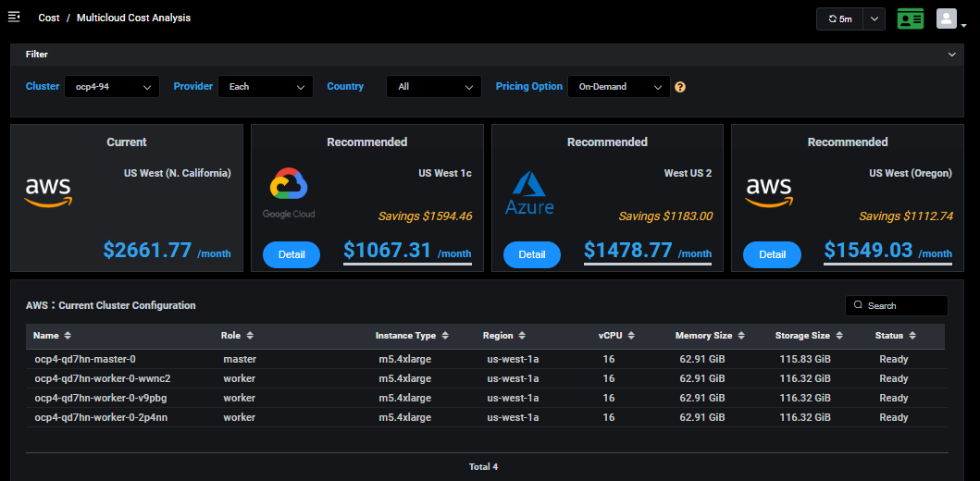980x481 pixels.
Task: Click the 5m auto-refresh button
Action: coord(840,18)
